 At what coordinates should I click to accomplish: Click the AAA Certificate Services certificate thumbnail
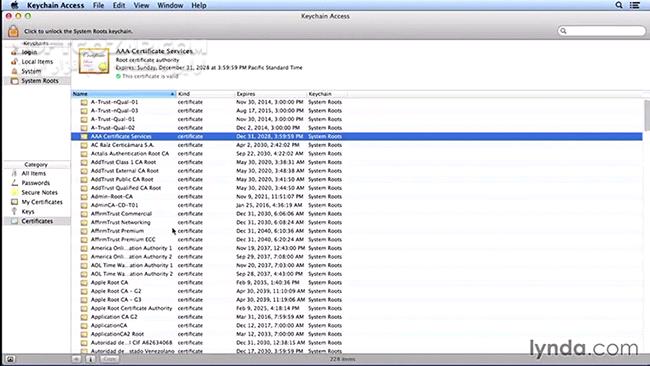[x=94, y=61]
